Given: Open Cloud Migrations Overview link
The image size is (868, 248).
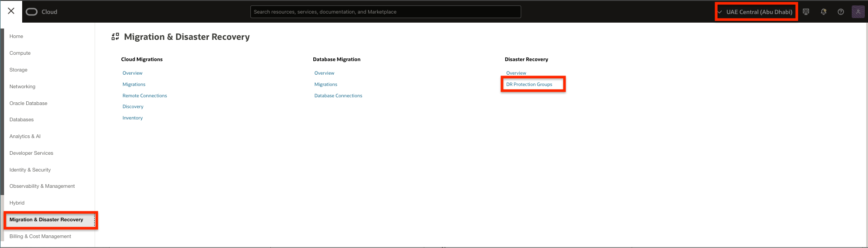Looking at the screenshot, I should coord(133,73).
